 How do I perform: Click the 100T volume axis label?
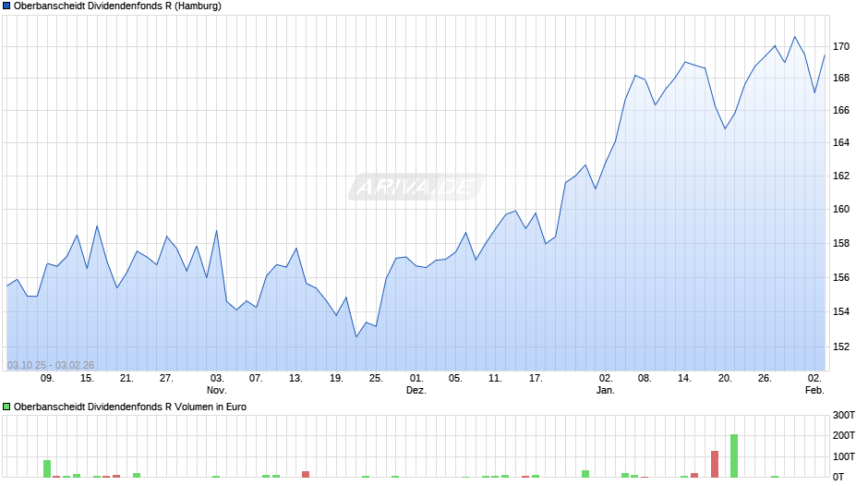(x=844, y=456)
